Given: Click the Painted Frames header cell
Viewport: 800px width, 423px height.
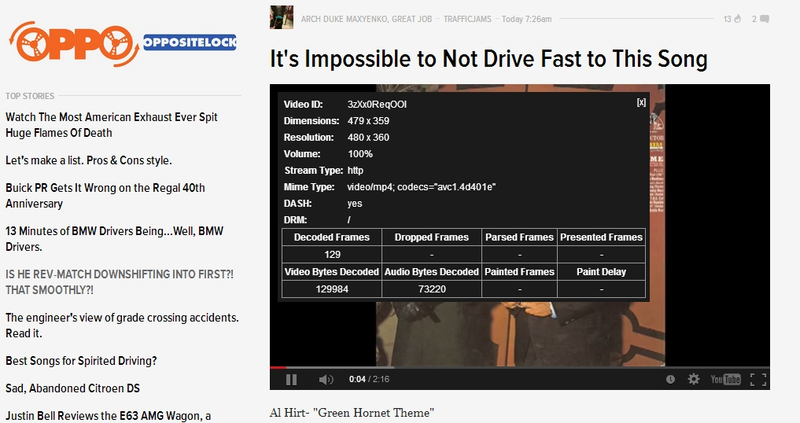Looking at the screenshot, I should pos(519,271).
